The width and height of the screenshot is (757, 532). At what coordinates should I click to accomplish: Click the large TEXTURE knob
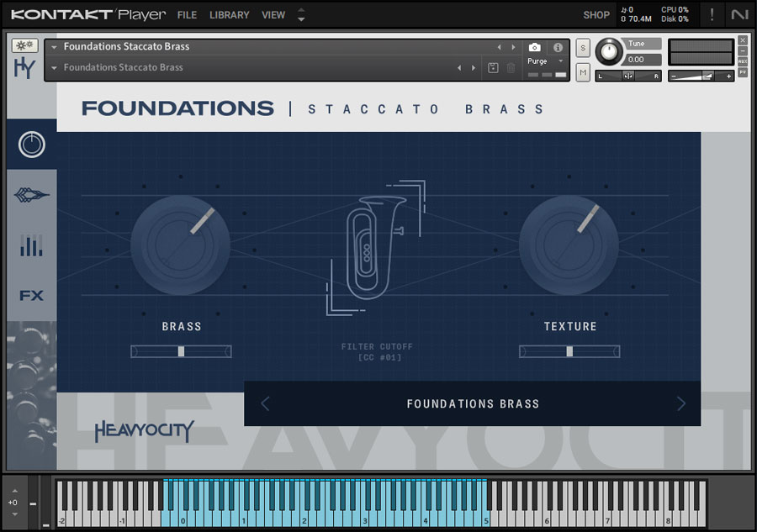[569, 245]
